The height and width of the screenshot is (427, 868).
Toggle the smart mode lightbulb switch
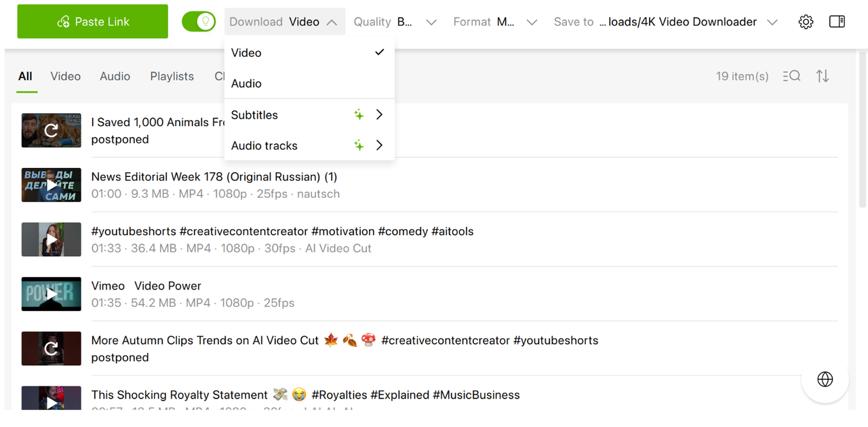point(199,22)
